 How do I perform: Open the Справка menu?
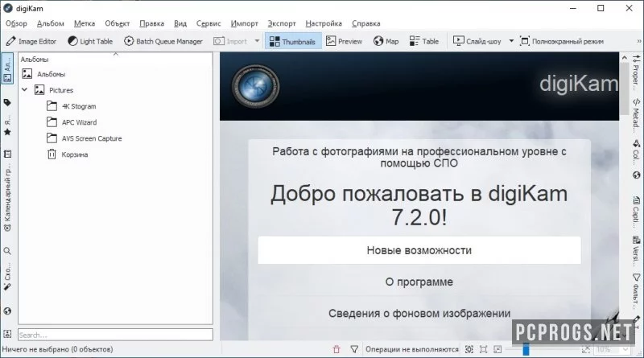(366, 23)
